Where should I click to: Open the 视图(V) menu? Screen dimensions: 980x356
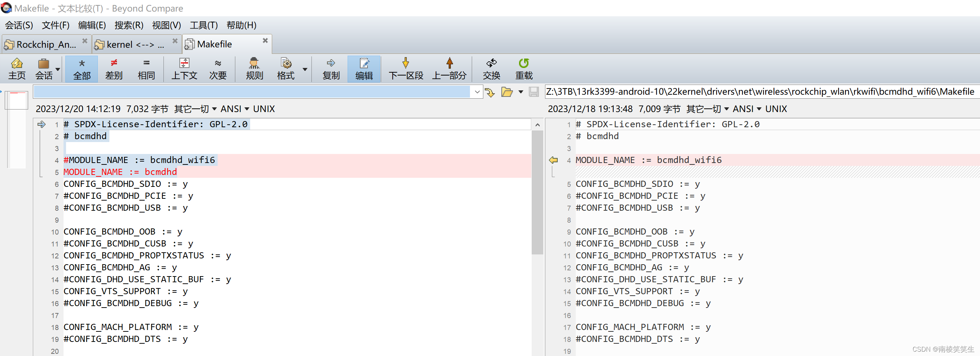[x=167, y=25]
